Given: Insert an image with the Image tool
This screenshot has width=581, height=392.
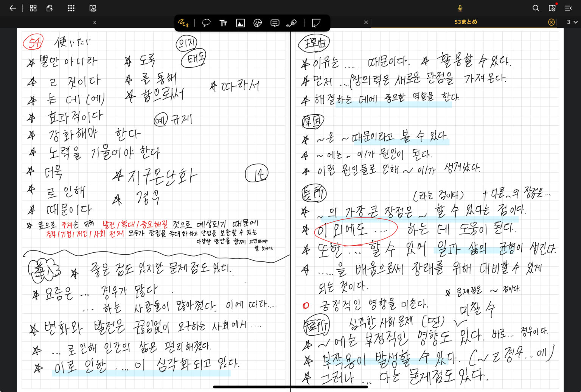Looking at the screenshot, I should click(x=240, y=23).
